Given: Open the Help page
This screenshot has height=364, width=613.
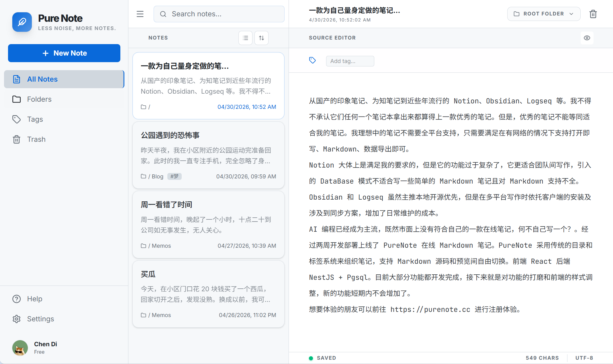Looking at the screenshot, I should (64, 299).
